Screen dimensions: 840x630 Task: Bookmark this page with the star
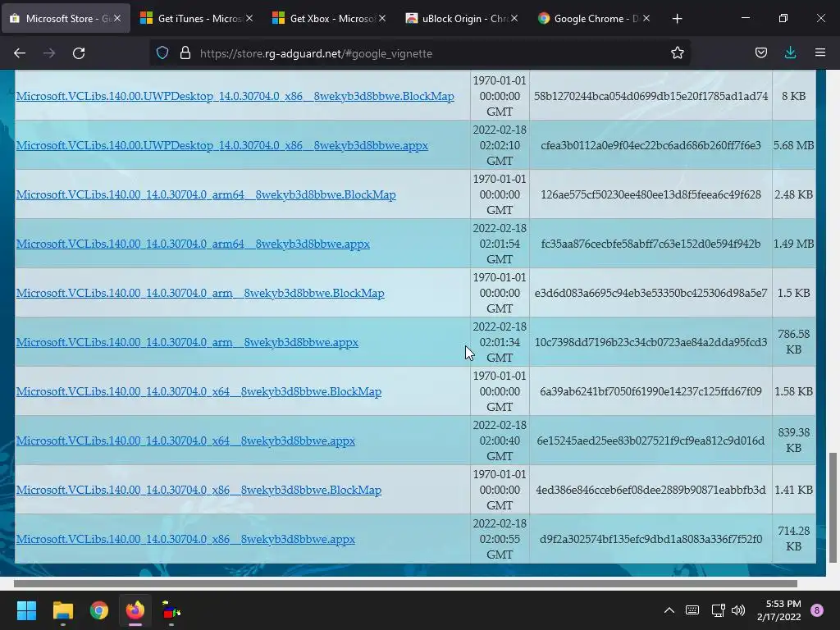pyautogui.click(x=677, y=53)
